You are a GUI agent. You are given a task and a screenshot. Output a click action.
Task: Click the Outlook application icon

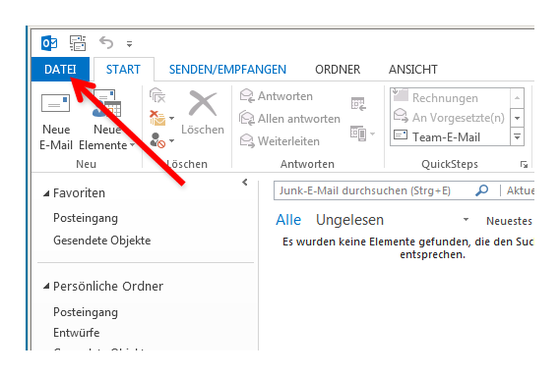coord(49,43)
